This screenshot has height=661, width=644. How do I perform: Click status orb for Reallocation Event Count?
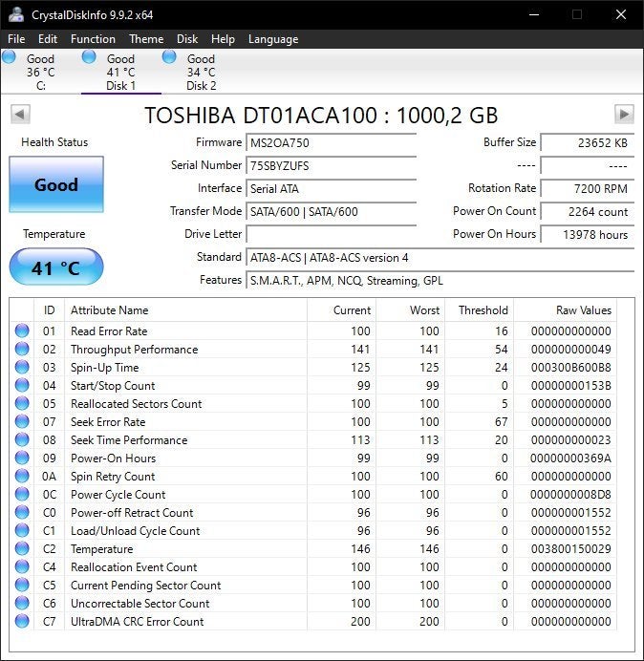click(22, 566)
